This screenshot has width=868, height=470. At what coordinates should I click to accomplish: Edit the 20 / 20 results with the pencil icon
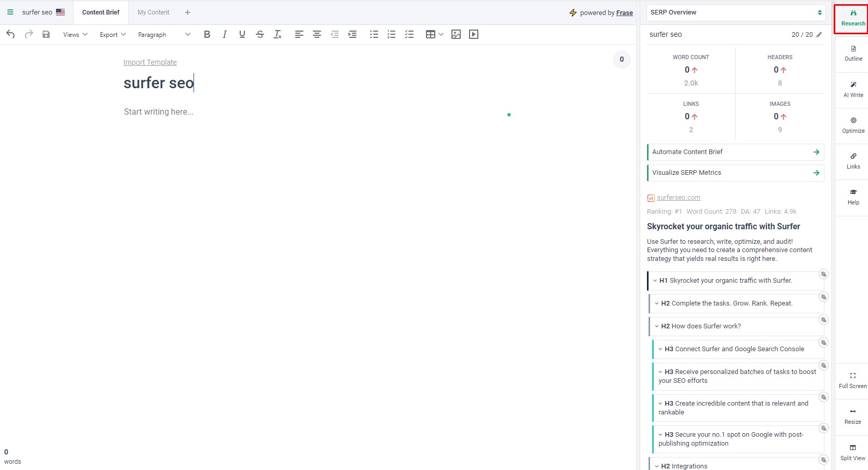819,34
